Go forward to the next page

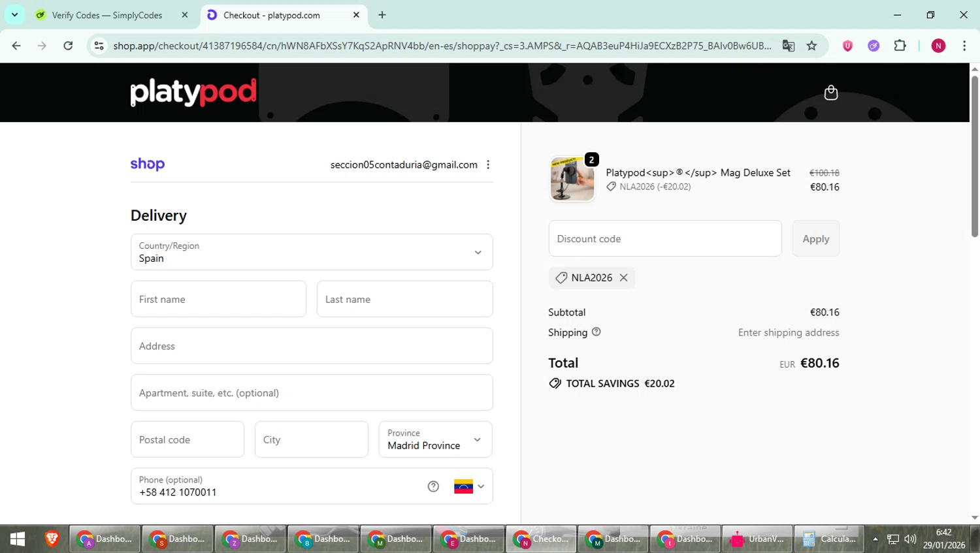(42, 46)
